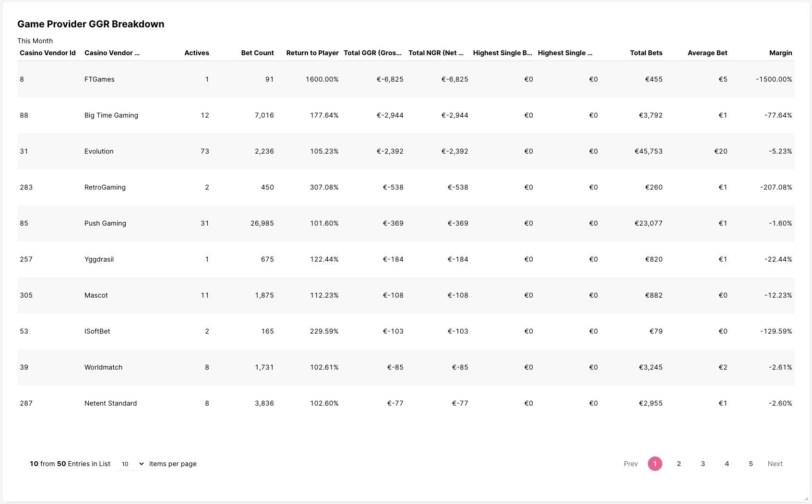This screenshot has width=812, height=504.
Task: Select the Evolution vendor row
Action: tap(99, 151)
